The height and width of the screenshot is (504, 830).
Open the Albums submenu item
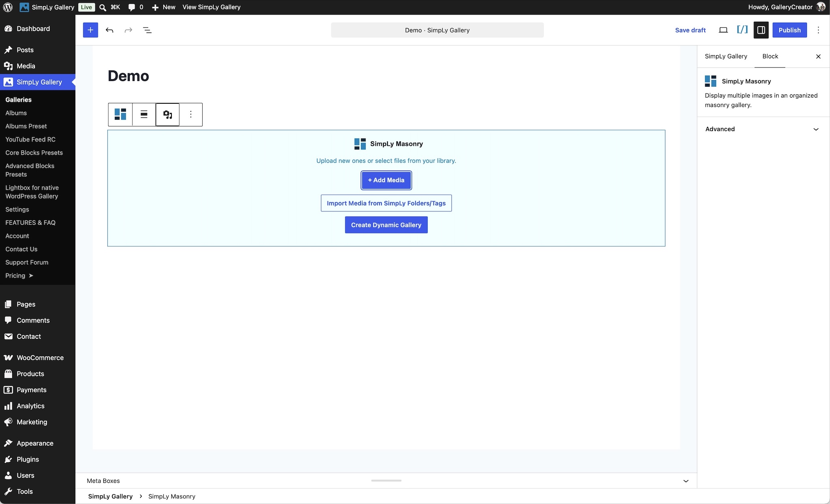(16, 113)
